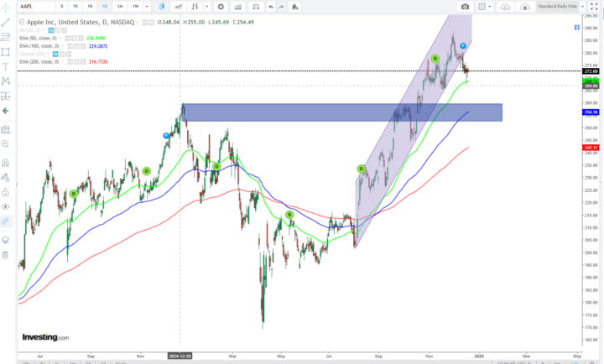Switch to line chart style
Screen dimensions: 604x364
179,7
